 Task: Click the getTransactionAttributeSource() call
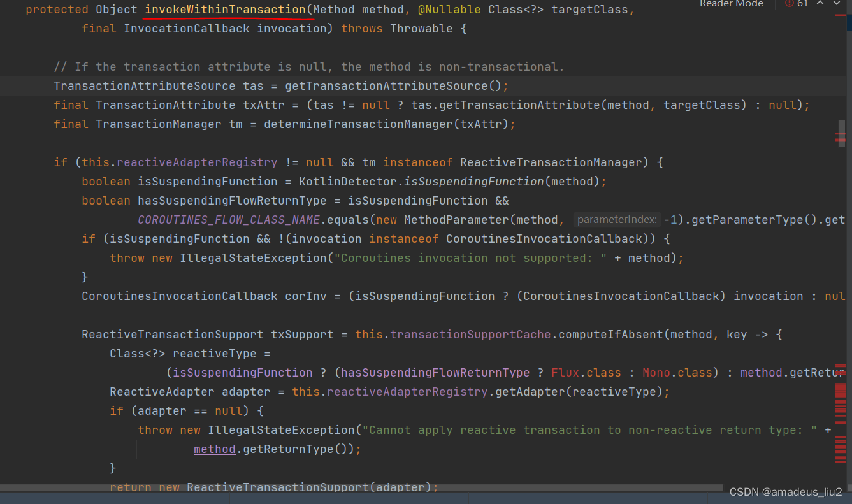393,86
